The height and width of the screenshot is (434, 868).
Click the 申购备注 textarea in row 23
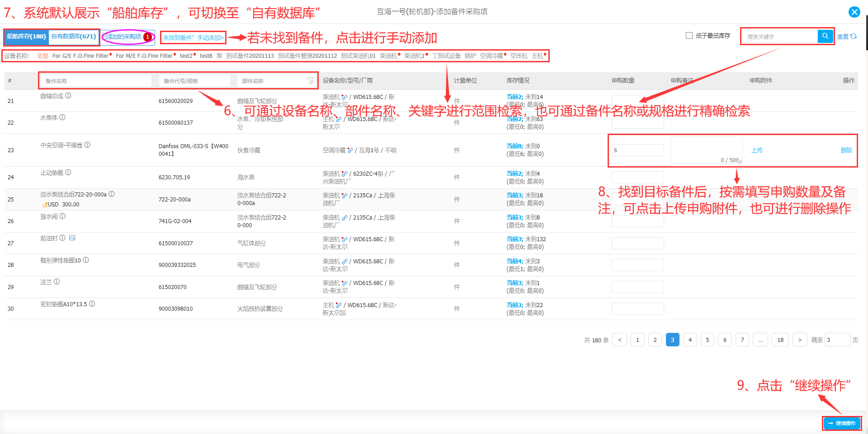[707, 150]
